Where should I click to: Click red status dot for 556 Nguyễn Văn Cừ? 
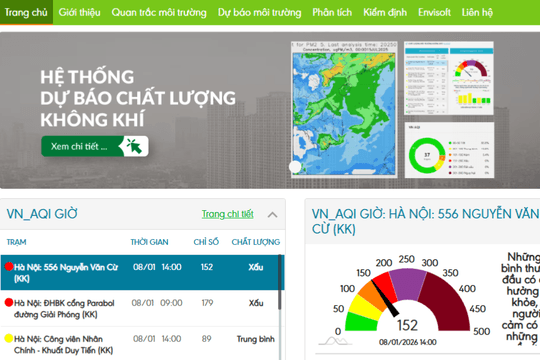click(x=9, y=266)
